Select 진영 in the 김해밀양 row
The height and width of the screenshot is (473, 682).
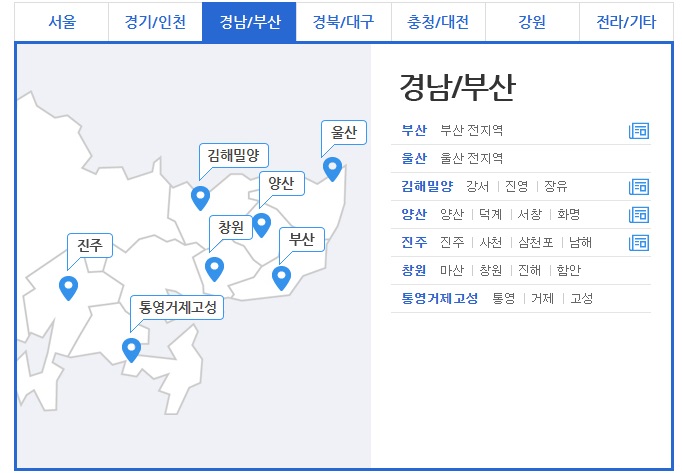516,186
